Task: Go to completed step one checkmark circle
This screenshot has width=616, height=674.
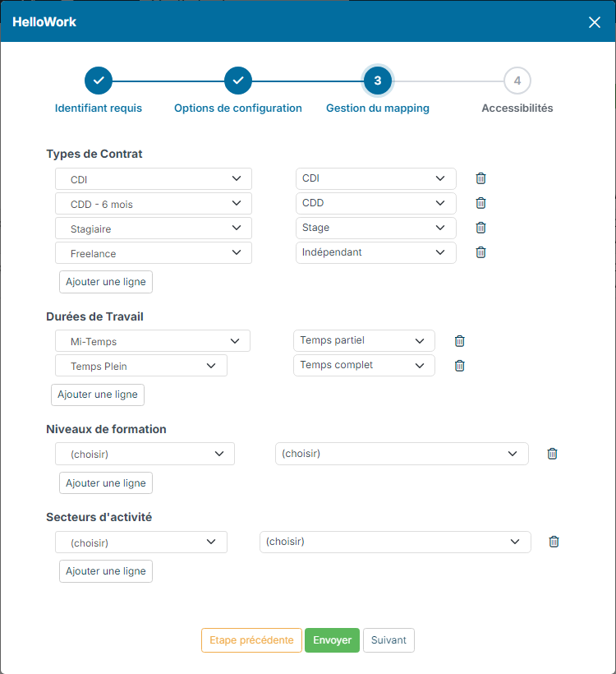Action: [x=99, y=81]
